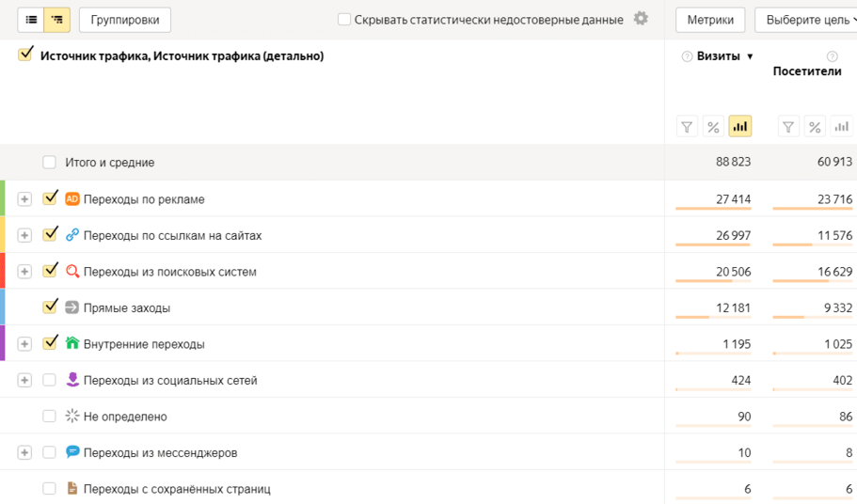Toggle bar chart icon under Визиты
Viewport: 857px width, 504px height.
pyautogui.click(x=740, y=127)
